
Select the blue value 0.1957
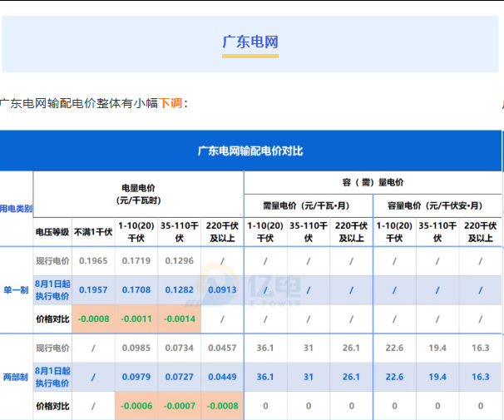(x=93, y=290)
